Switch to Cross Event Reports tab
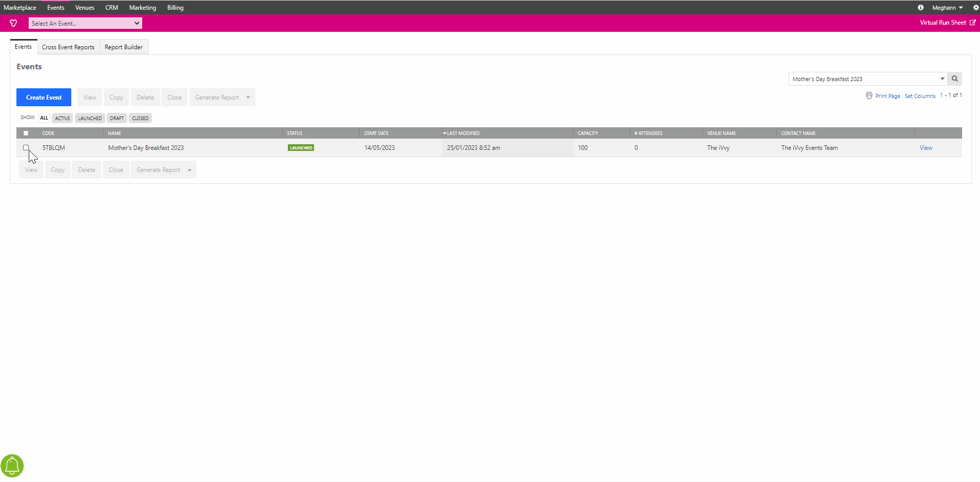The image size is (980, 482). tap(68, 47)
